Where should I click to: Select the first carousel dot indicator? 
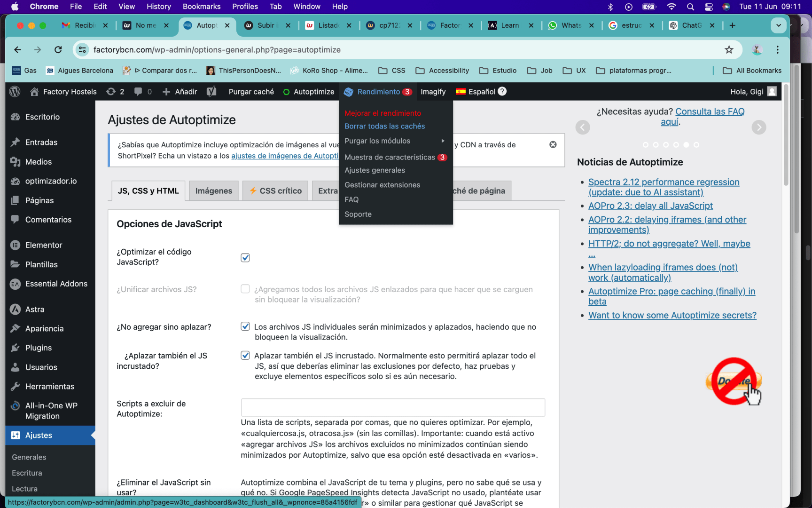coord(646,145)
